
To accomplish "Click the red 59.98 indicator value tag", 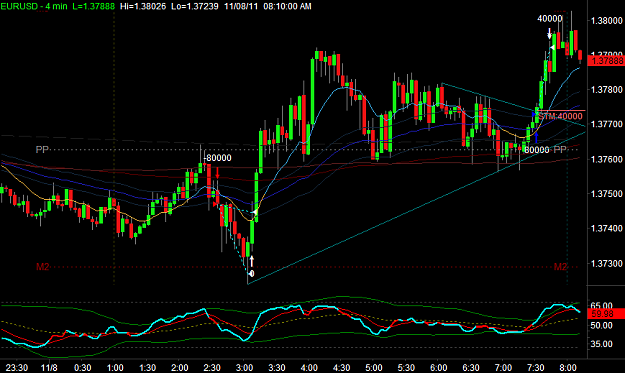I will [x=607, y=314].
